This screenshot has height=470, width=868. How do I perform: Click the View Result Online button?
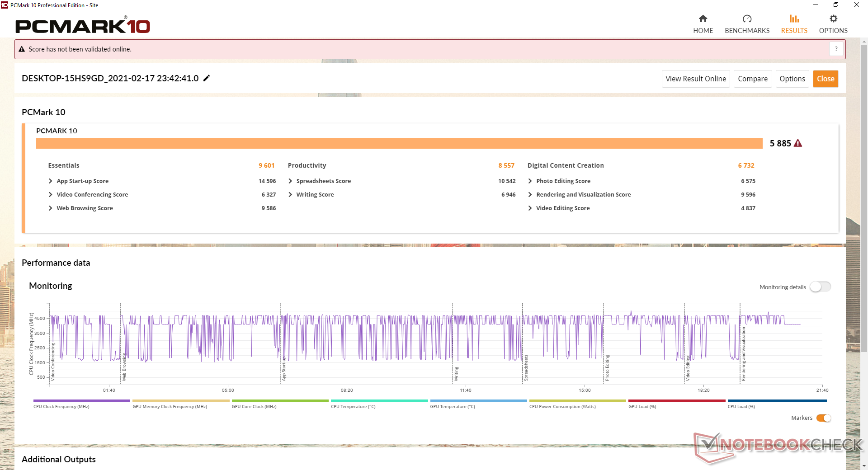(x=695, y=79)
